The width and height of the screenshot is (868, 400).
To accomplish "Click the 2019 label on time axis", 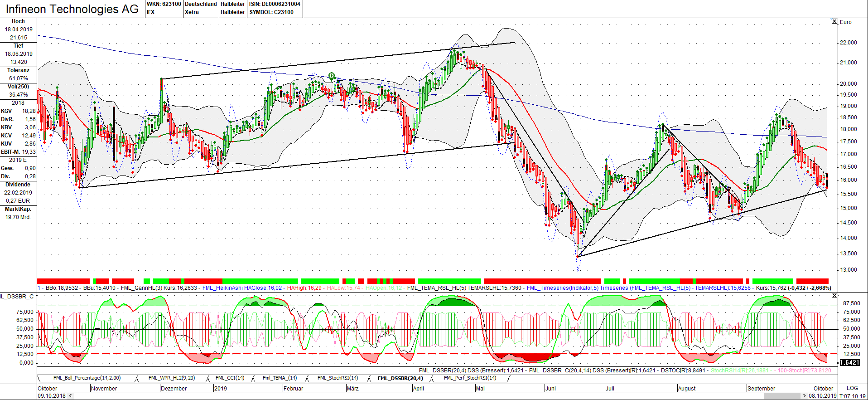I will [x=221, y=388].
